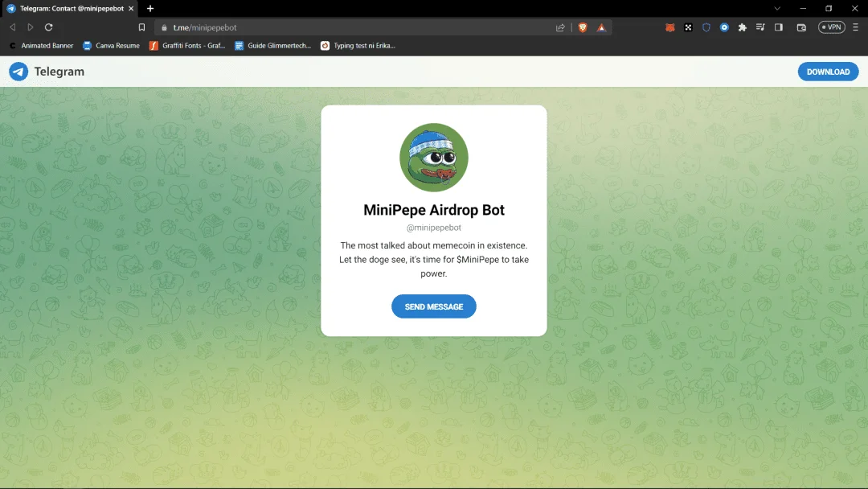Share page using the share icon
The image size is (868, 489).
point(560,27)
